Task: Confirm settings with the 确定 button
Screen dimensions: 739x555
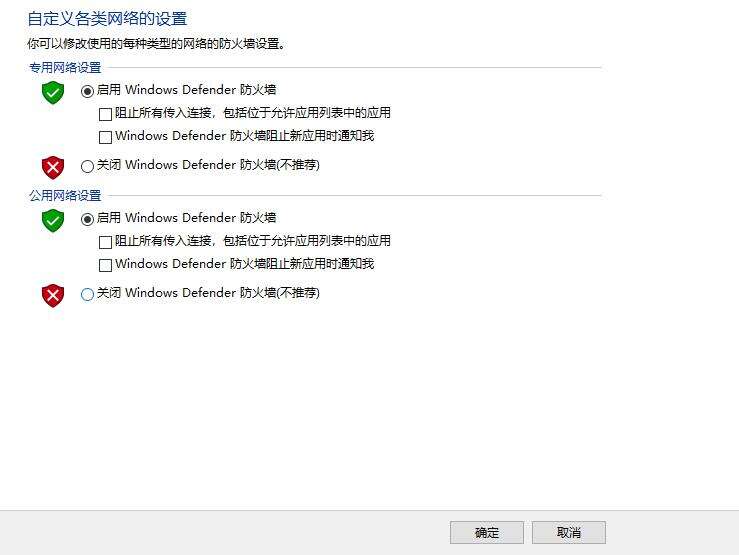Action: (x=487, y=532)
